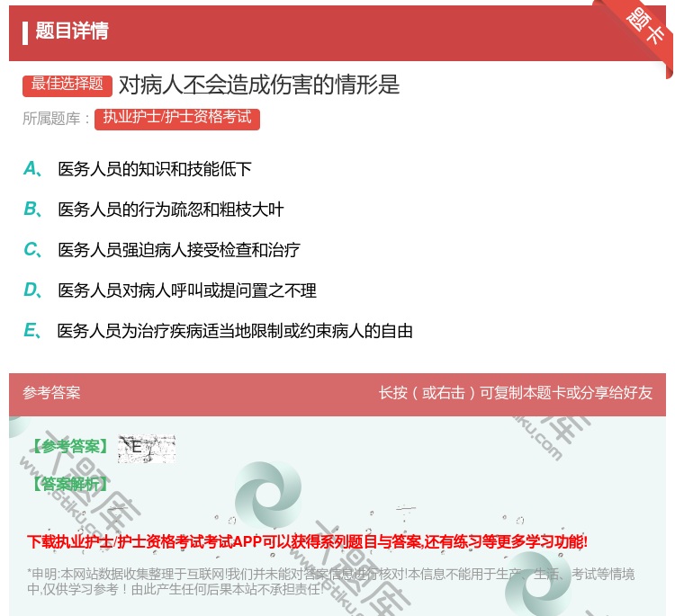675x616 pixels.
Task: Click the 所属题库 label
Action: point(56,119)
